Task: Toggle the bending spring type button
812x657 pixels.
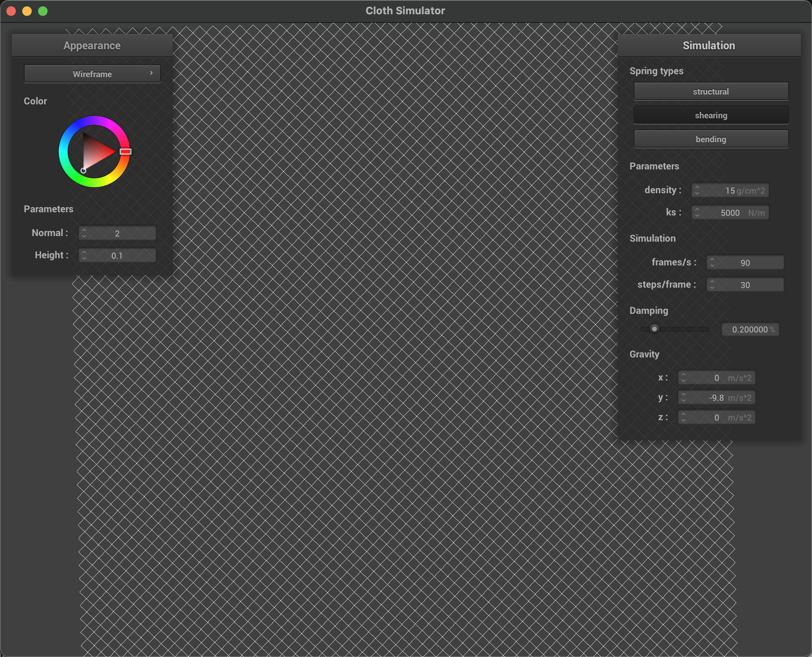Action: [710, 139]
